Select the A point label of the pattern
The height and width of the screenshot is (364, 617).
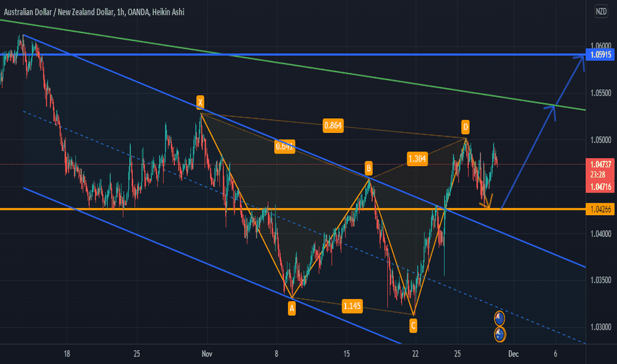pos(291,308)
